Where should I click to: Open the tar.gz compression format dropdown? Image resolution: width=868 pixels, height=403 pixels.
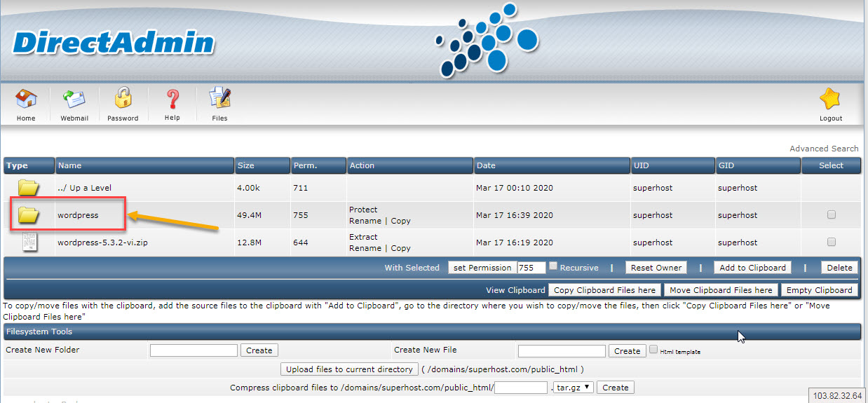(574, 387)
